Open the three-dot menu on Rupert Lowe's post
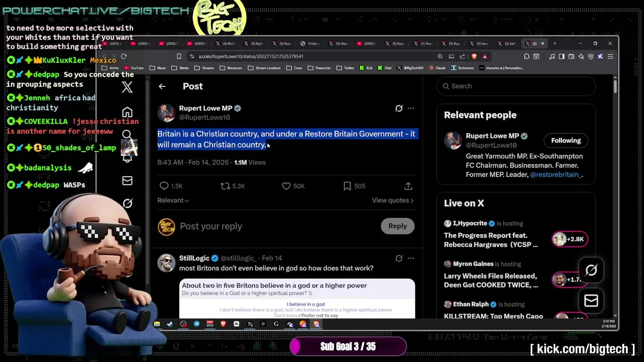The width and height of the screenshot is (644, 362). pos(411,108)
